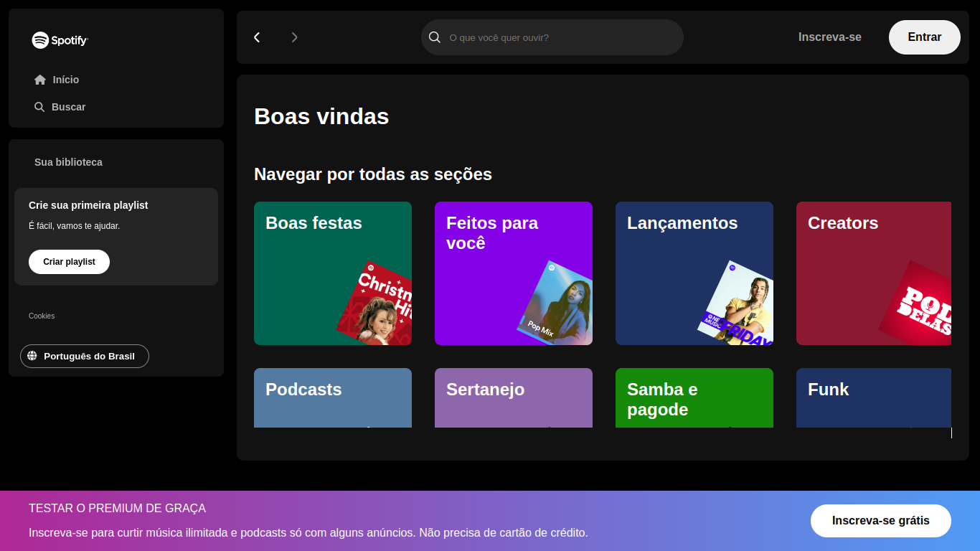The height and width of the screenshot is (551, 980).
Task: Open the Buscar menu item
Action: click(60, 107)
